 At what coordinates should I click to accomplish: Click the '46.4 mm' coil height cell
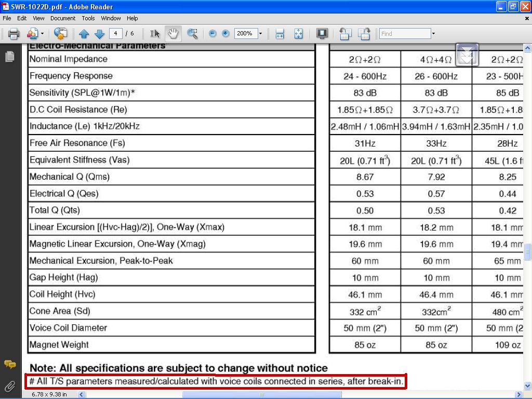pos(436,295)
